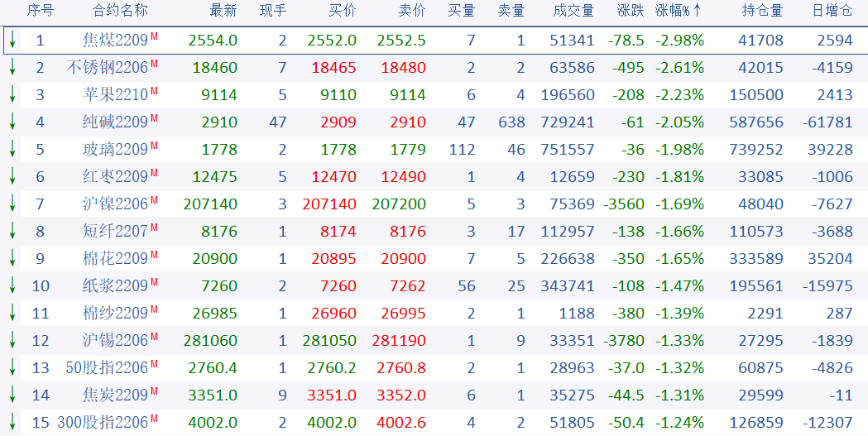Click the 日增仓 column header
The width and height of the screenshot is (868, 436).
point(832,11)
